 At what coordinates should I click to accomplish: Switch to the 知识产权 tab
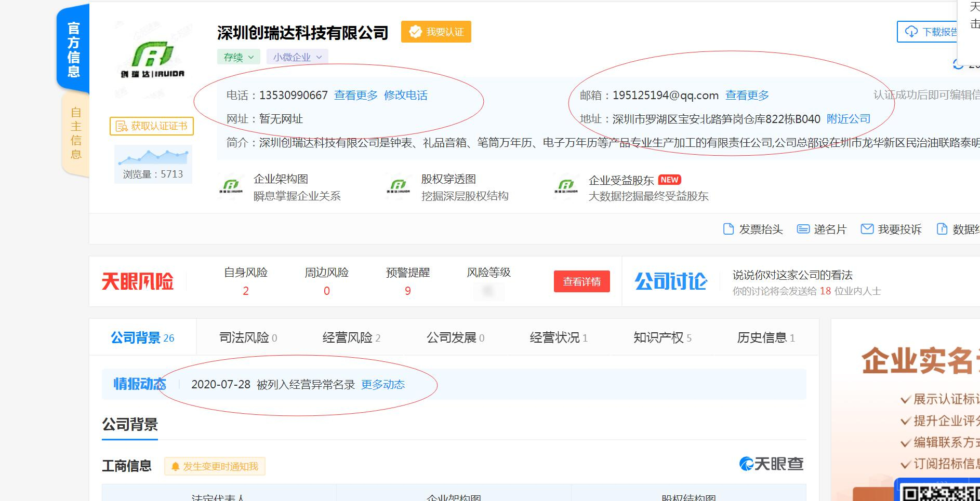(663, 337)
